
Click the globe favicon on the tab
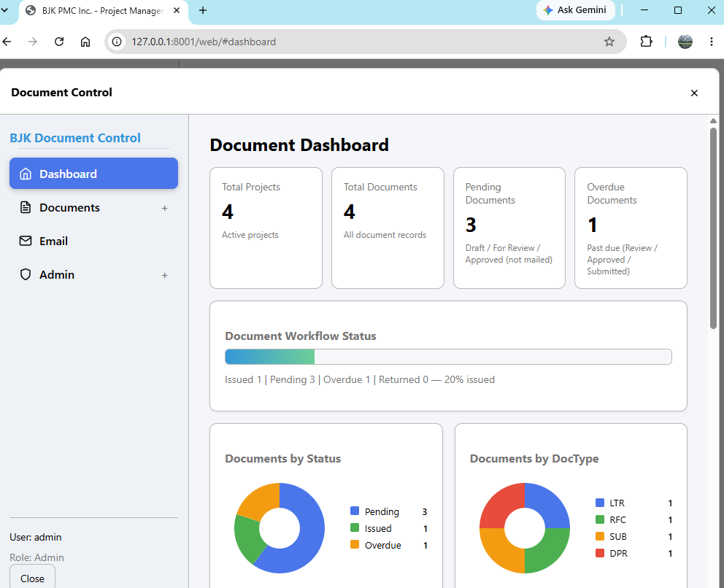coord(31,11)
